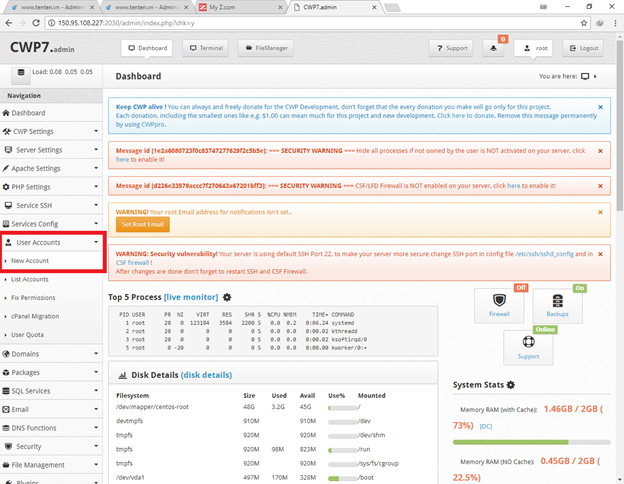Click 'here' link to enable hiding processes
Screen dimensions: 624x484
(123, 160)
